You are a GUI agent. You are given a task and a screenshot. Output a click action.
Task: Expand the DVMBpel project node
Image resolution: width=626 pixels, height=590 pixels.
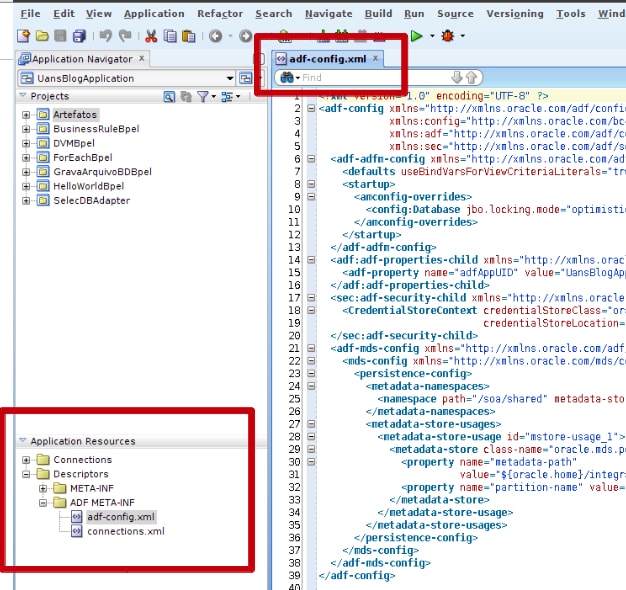tap(26, 143)
